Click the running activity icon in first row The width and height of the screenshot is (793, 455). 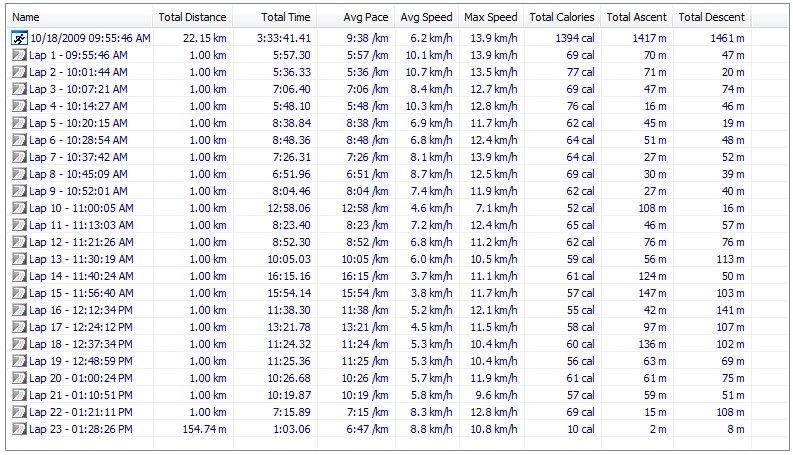(x=19, y=38)
